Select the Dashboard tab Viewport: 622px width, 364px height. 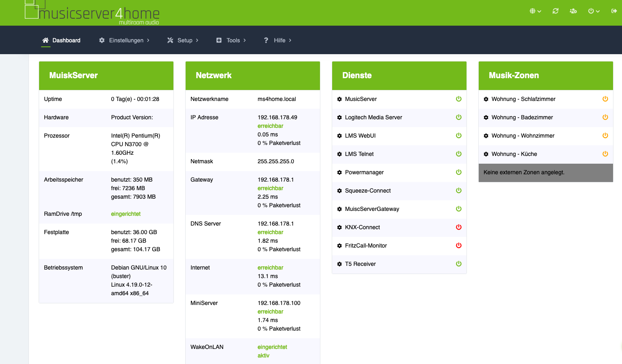61,40
